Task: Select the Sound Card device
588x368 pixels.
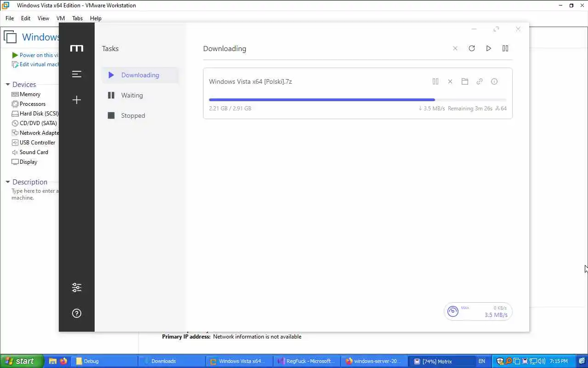Action: pyautogui.click(x=30, y=152)
